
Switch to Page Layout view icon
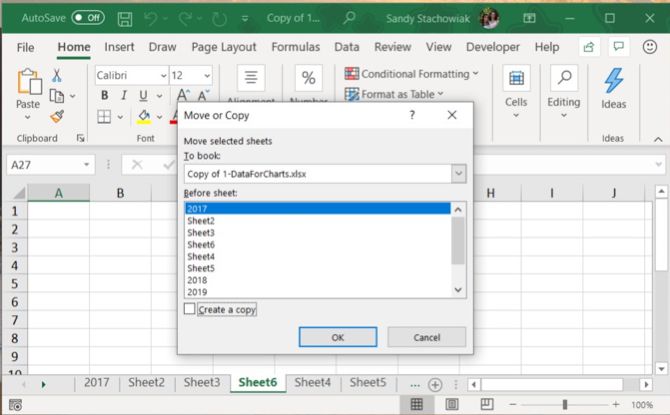[x=452, y=404]
